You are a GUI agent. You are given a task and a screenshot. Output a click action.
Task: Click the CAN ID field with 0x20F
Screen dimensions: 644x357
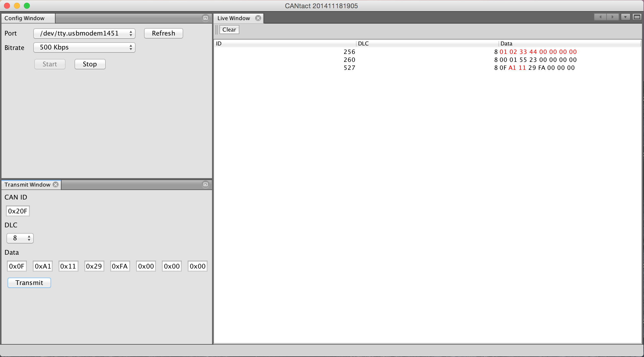tap(17, 211)
